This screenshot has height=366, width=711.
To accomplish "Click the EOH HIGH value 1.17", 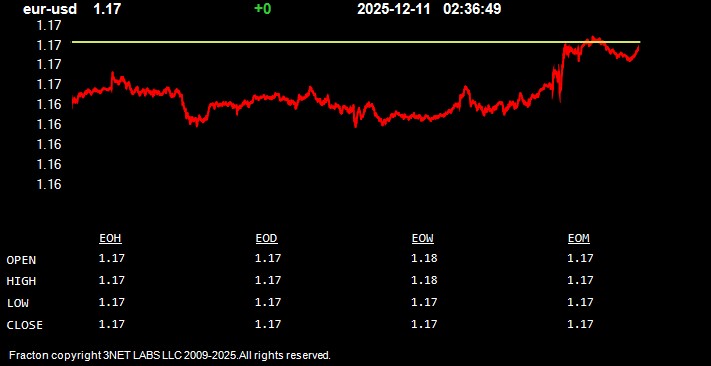I will [112, 280].
